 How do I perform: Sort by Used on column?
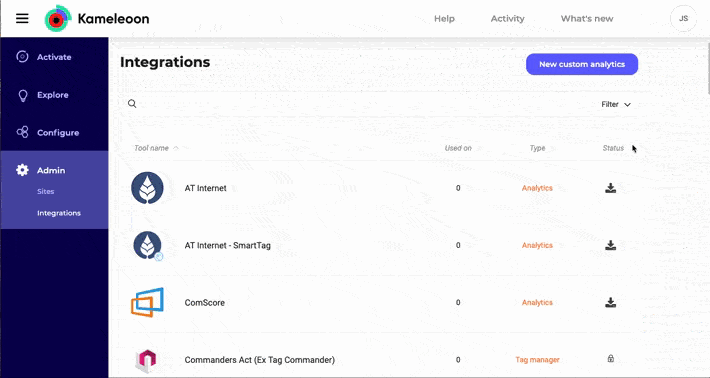[x=458, y=148]
